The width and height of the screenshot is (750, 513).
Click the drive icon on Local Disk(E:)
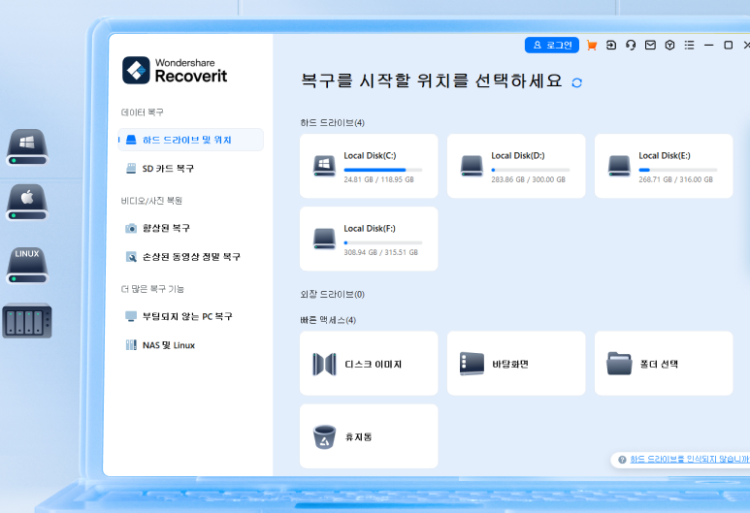point(619,166)
